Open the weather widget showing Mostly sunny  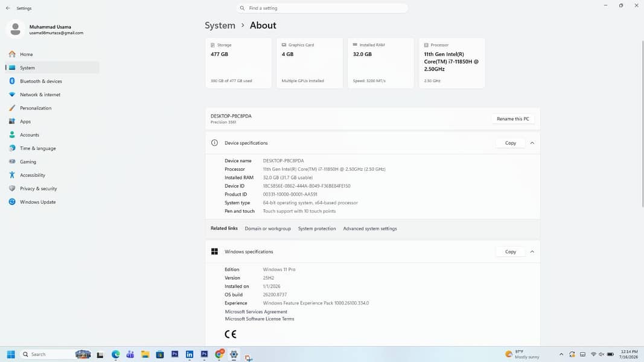coord(523,354)
